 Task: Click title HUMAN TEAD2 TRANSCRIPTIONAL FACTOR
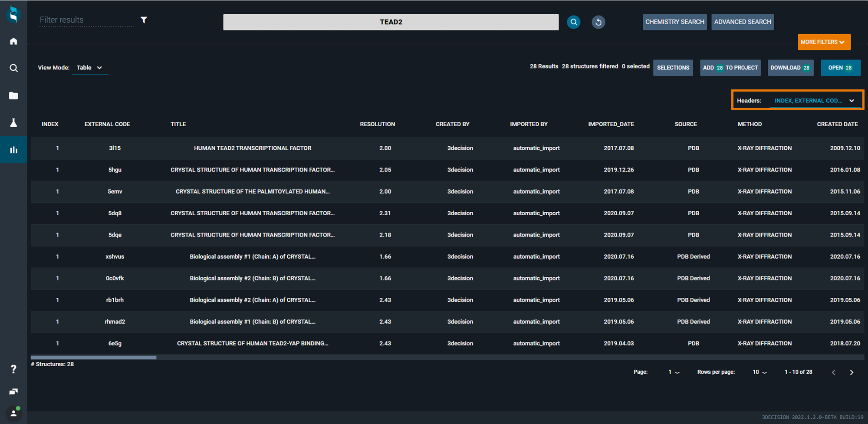(253, 148)
